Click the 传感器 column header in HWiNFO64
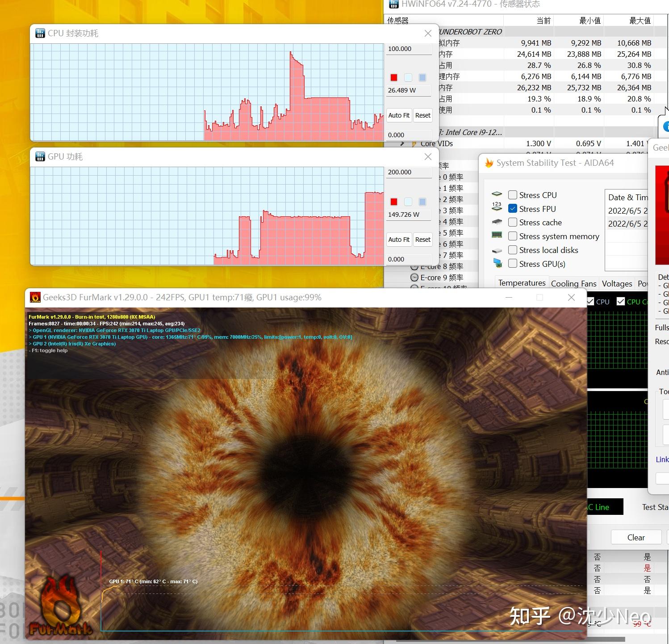This screenshot has height=644, width=669. 444,21
